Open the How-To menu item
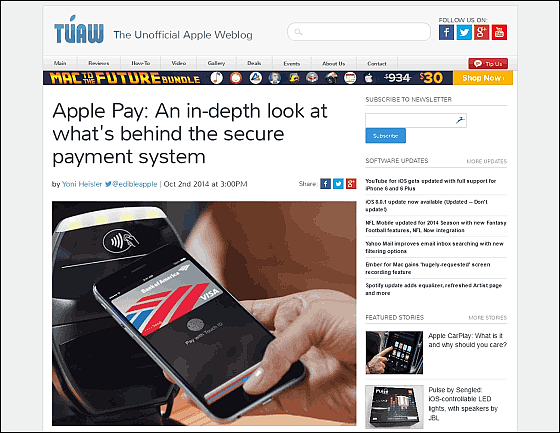This screenshot has height=433, width=560. (141, 63)
